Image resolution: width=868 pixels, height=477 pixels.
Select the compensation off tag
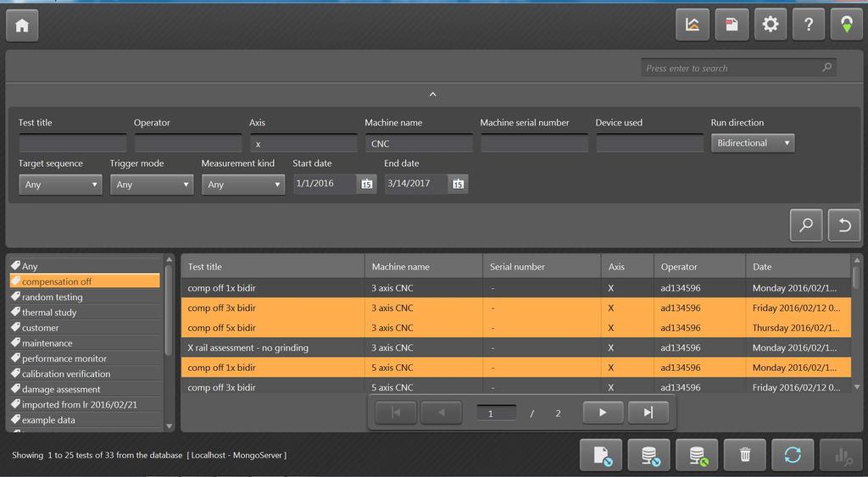[86, 281]
